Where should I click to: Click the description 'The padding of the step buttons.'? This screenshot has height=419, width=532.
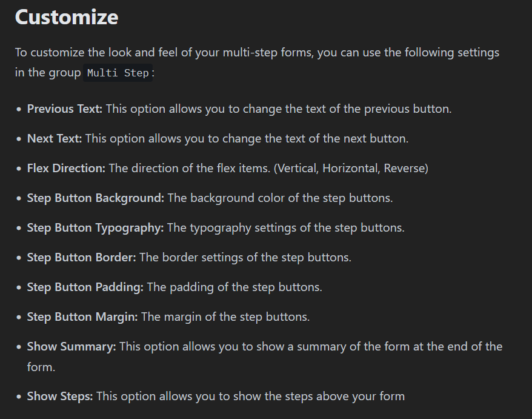pos(234,287)
